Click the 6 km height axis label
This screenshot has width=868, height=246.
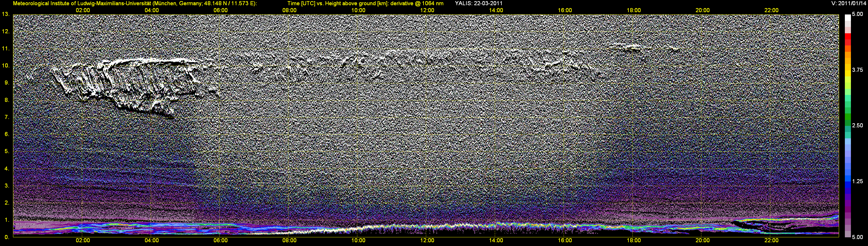[x=7, y=134]
